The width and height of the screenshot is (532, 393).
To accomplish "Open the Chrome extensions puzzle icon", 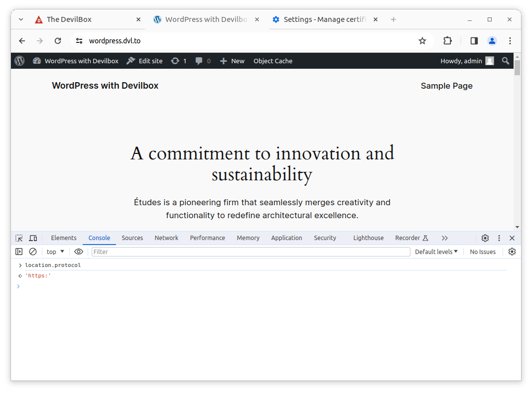I will click(447, 41).
